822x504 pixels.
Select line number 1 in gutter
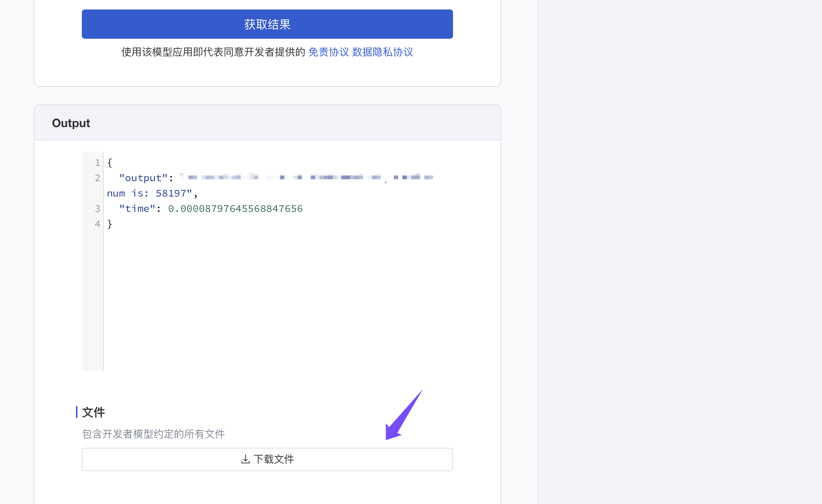click(x=97, y=163)
